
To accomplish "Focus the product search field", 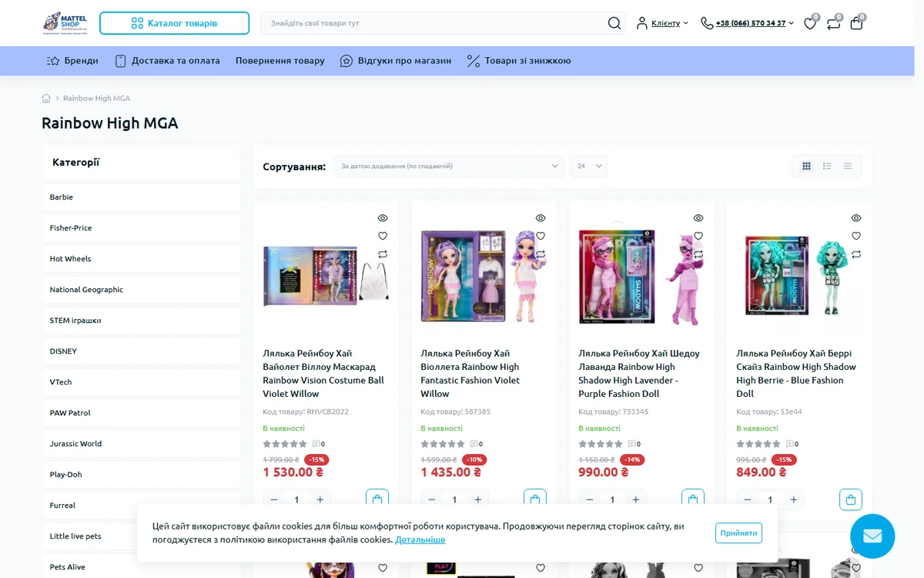I will click(x=434, y=23).
